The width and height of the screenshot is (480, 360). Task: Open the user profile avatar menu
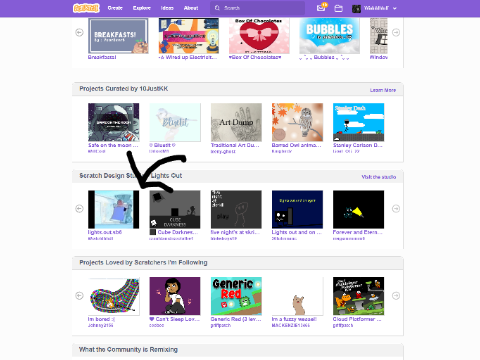356,9
